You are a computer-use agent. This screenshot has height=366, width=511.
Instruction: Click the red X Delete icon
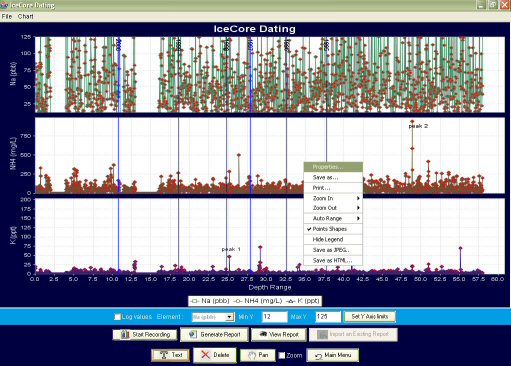205,355
